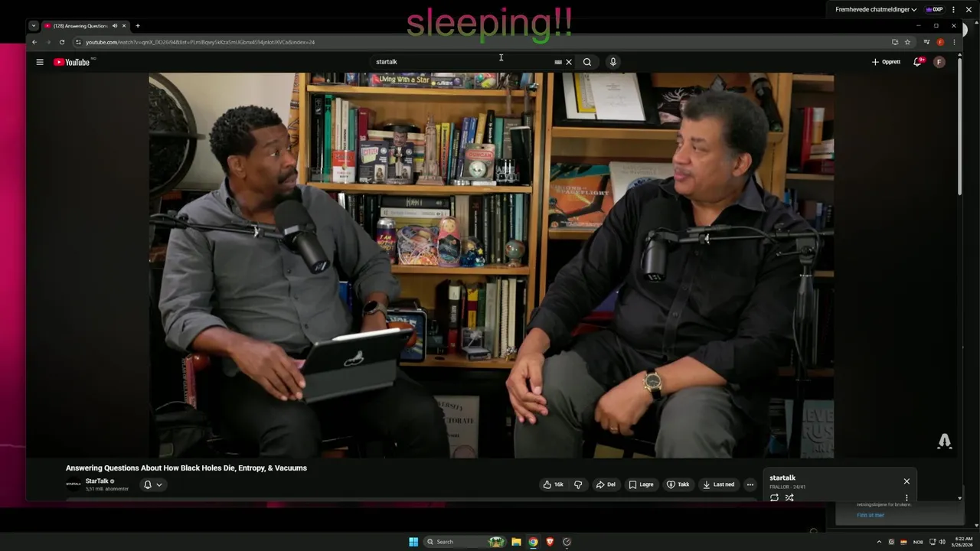Expand Fremhevede chatmeldinger dropdown
Viewport: 980px width, 551px height.
pyautogui.click(x=876, y=9)
